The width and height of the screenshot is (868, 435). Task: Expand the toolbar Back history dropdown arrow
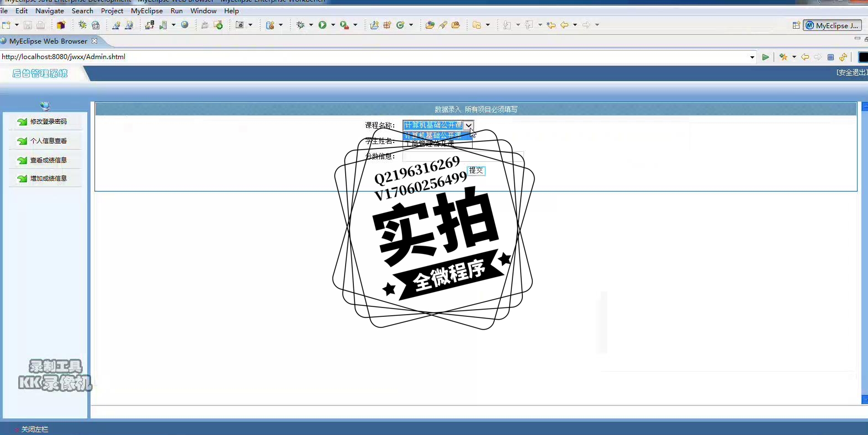click(575, 25)
